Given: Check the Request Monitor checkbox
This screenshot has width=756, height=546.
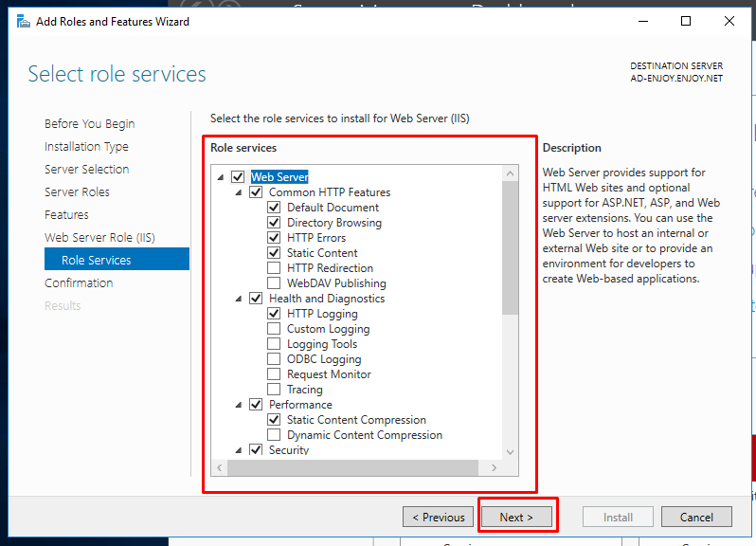Looking at the screenshot, I should 274,373.
